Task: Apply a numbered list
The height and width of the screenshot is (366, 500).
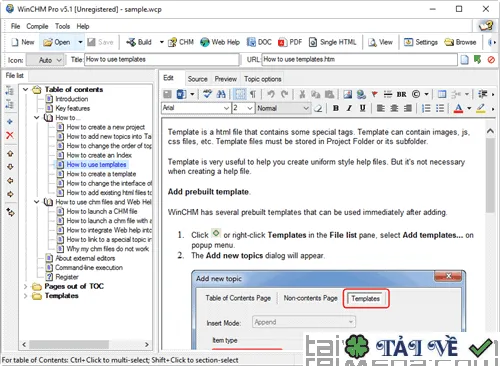Action: [426, 108]
